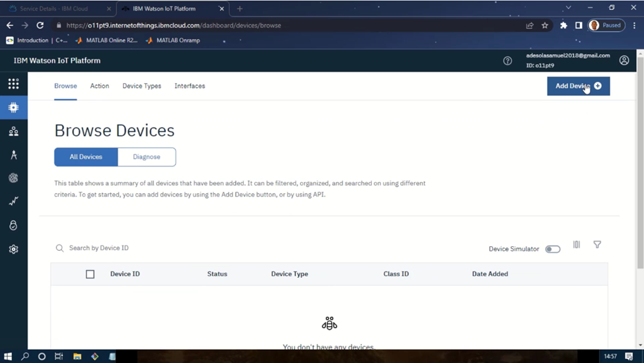Image resolution: width=644 pixels, height=363 pixels.
Task: Open Chrome's three-dot menu
Action: pyautogui.click(x=635, y=26)
